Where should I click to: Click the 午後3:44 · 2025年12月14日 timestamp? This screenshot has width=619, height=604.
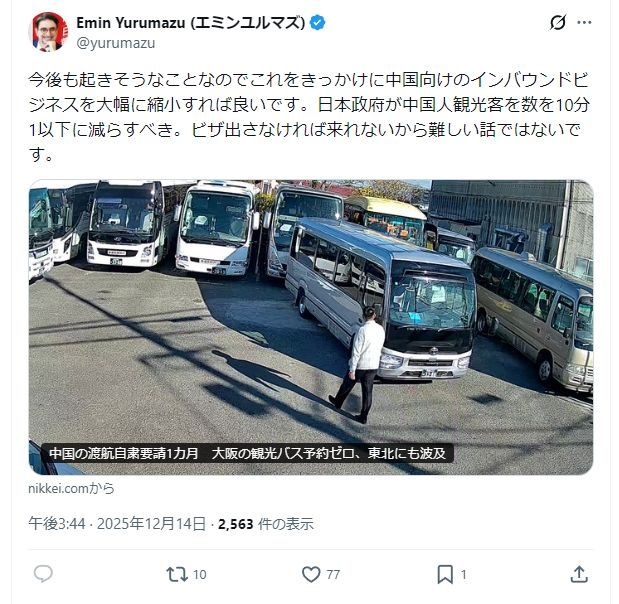point(117,524)
